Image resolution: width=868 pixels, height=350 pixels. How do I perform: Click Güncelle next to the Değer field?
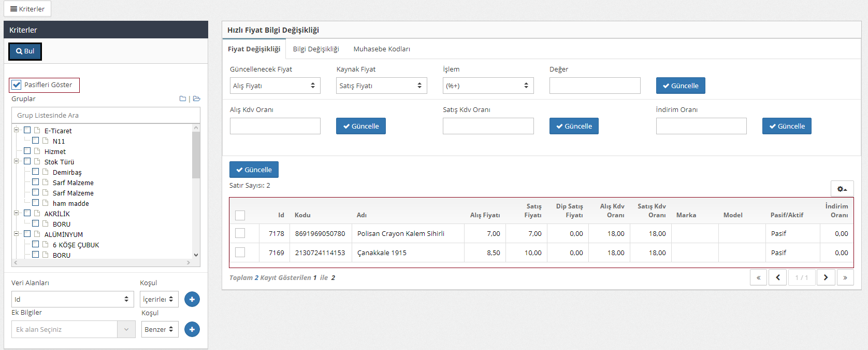pyautogui.click(x=680, y=86)
